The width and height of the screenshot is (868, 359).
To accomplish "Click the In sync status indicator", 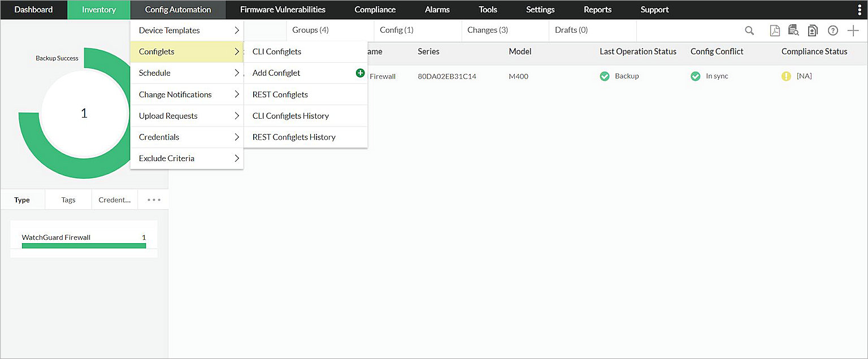I will pyautogui.click(x=695, y=76).
